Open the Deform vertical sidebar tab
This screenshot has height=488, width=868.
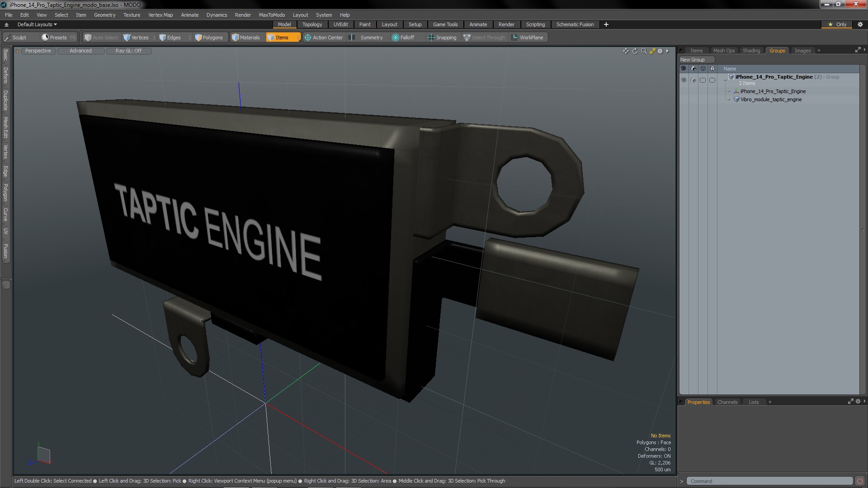(x=5, y=76)
